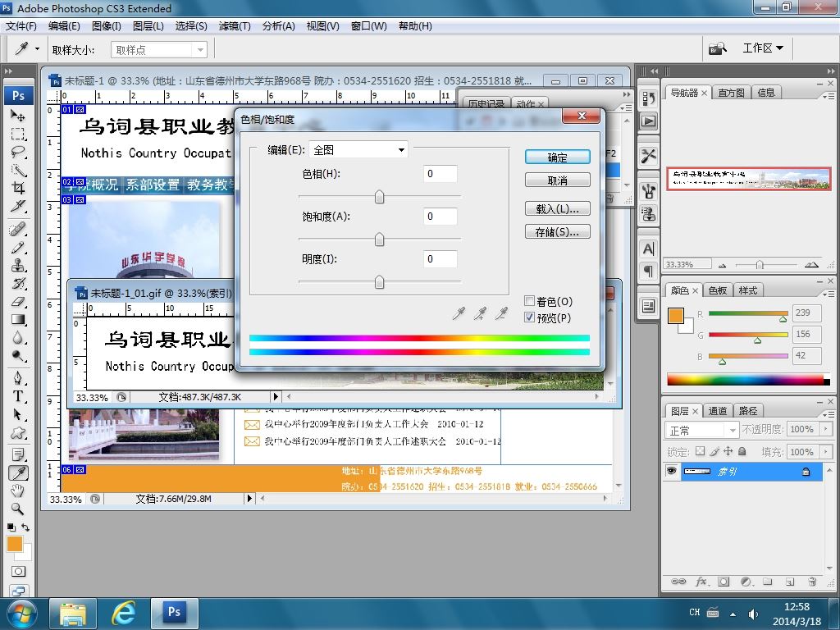Open the 滤镜(T) menu
This screenshot has width=840, height=630.
(x=235, y=25)
